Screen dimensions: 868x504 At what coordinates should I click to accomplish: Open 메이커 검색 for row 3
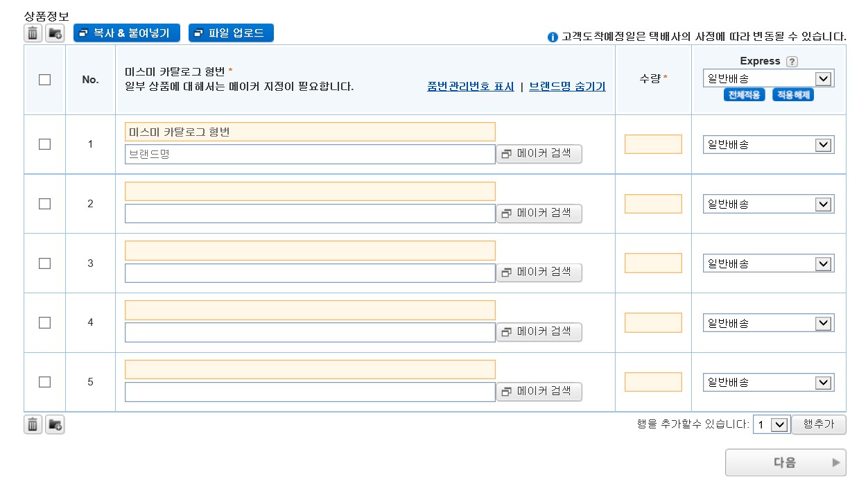539,272
